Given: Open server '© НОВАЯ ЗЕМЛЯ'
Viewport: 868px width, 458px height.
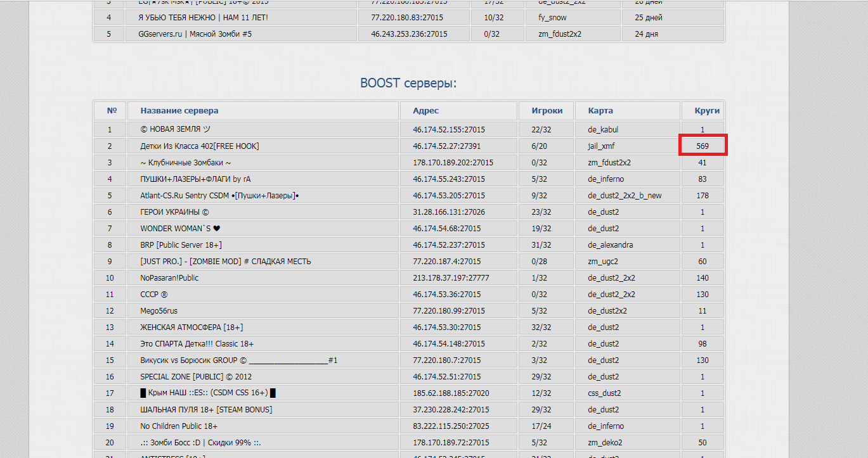Looking at the screenshot, I should 175,129.
